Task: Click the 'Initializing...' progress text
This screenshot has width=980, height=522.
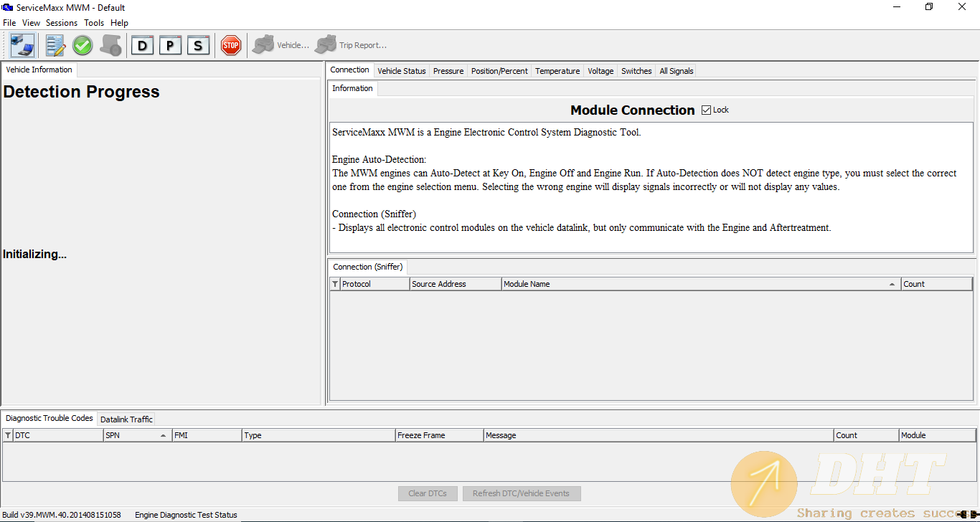Action: coord(34,255)
